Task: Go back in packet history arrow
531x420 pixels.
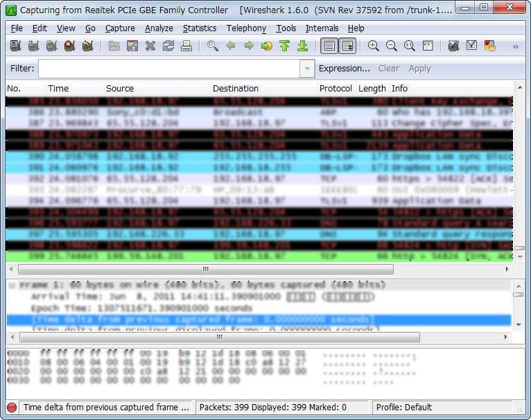Action: coord(231,46)
